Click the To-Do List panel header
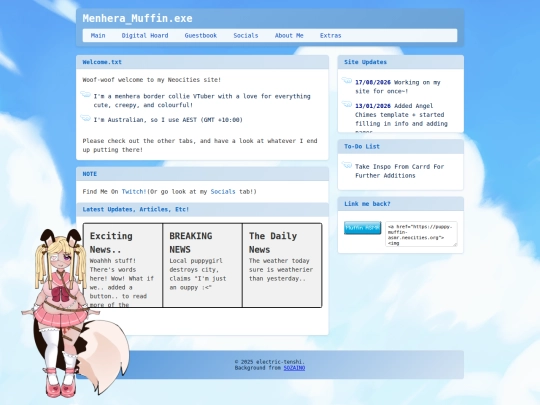Viewport: 540px width, 405px height. (x=401, y=146)
